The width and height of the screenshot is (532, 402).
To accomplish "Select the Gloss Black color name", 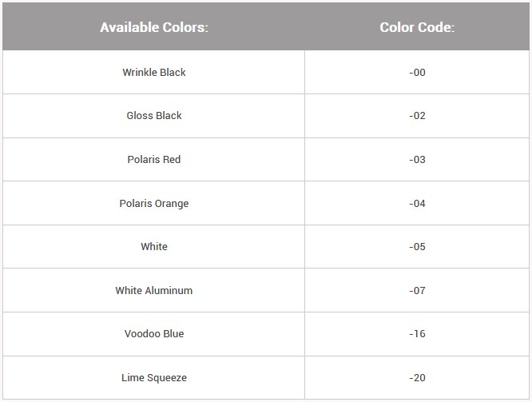I will pos(154,116).
